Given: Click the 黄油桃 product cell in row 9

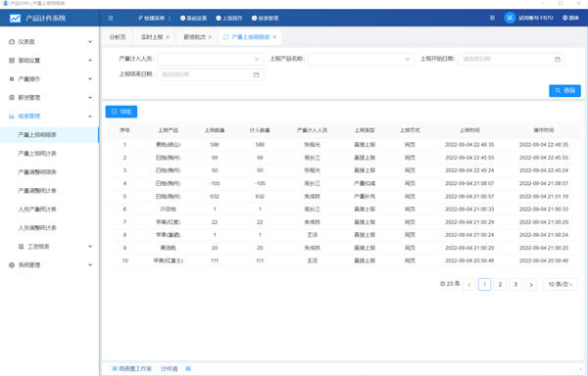Looking at the screenshot, I should 168,248.
